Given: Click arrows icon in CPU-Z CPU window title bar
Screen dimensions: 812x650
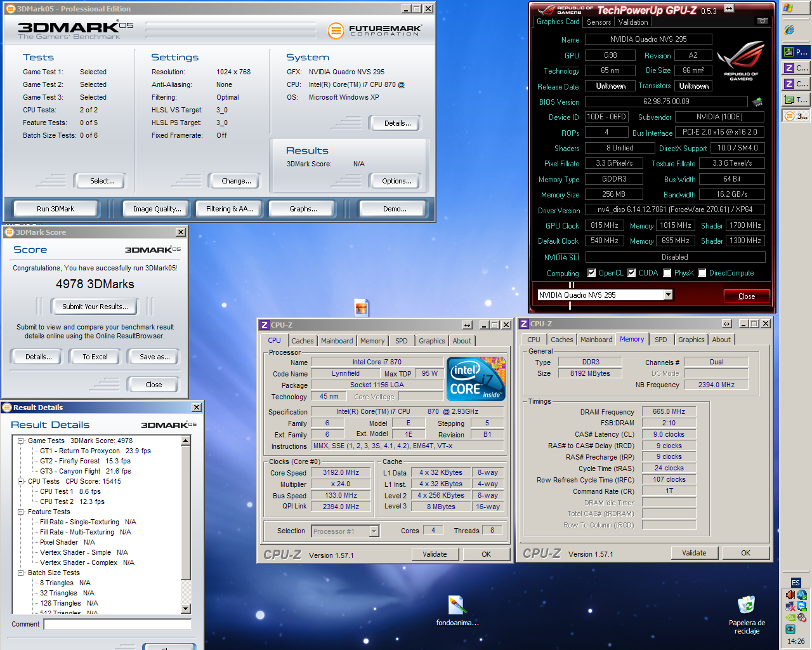Looking at the screenshot, I should pyautogui.click(x=468, y=325).
